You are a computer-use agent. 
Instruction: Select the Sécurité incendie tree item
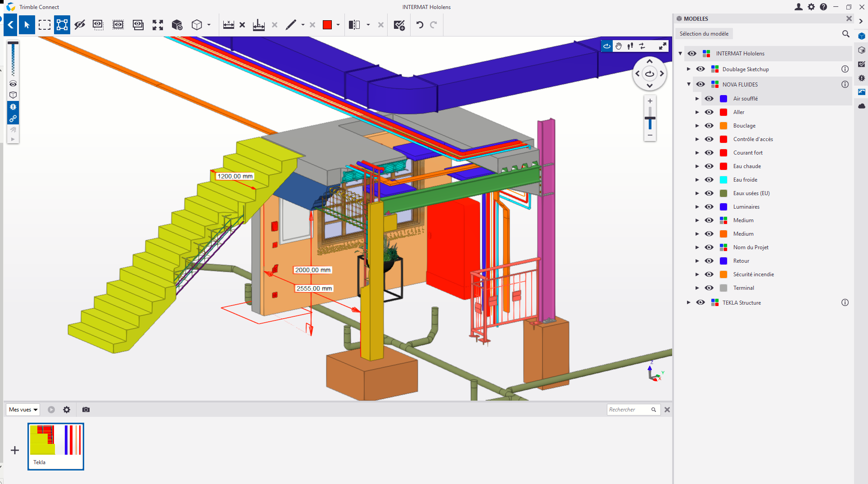(x=753, y=274)
